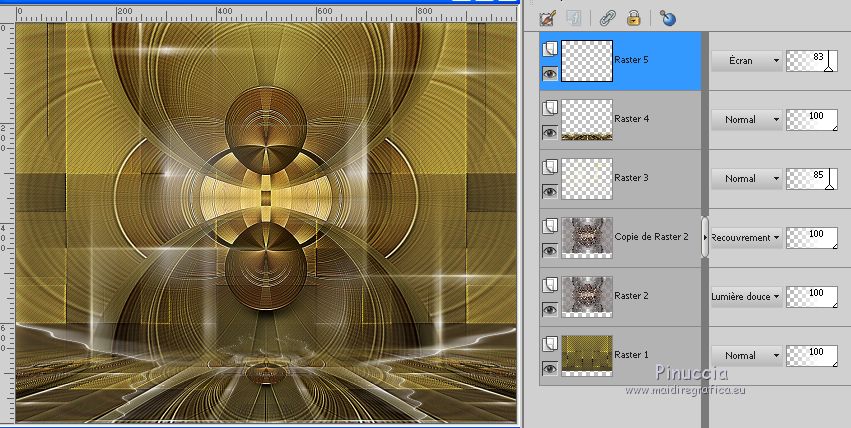Select the Raster 4 layer name
851x428 pixels.
coord(632,119)
